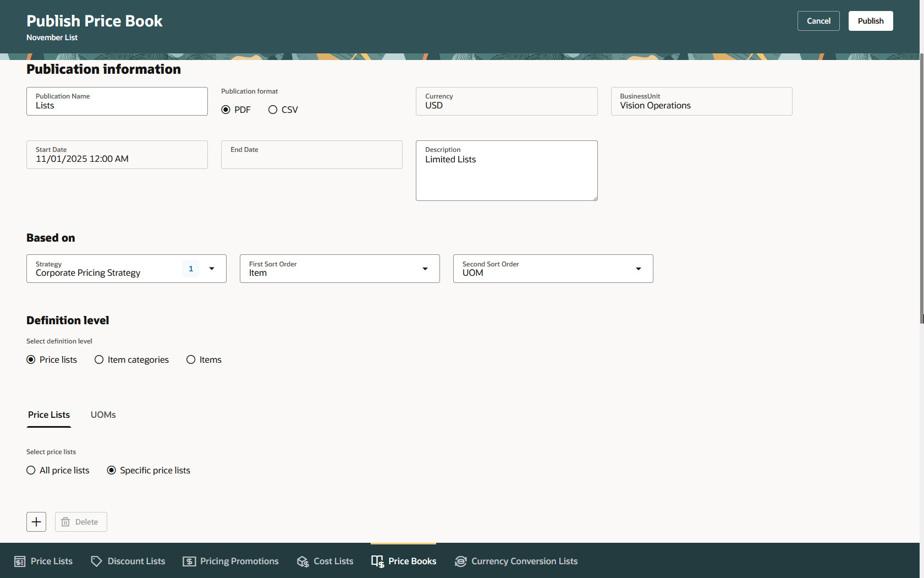Click the Publish button
This screenshot has height=578, width=924.
point(871,21)
